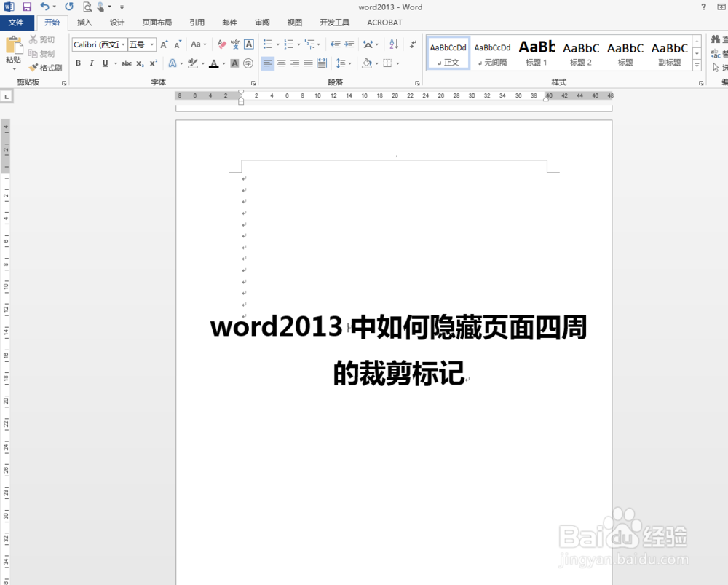
Task: Apply the text highlight color
Action: pyautogui.click(x=193, y=63)
